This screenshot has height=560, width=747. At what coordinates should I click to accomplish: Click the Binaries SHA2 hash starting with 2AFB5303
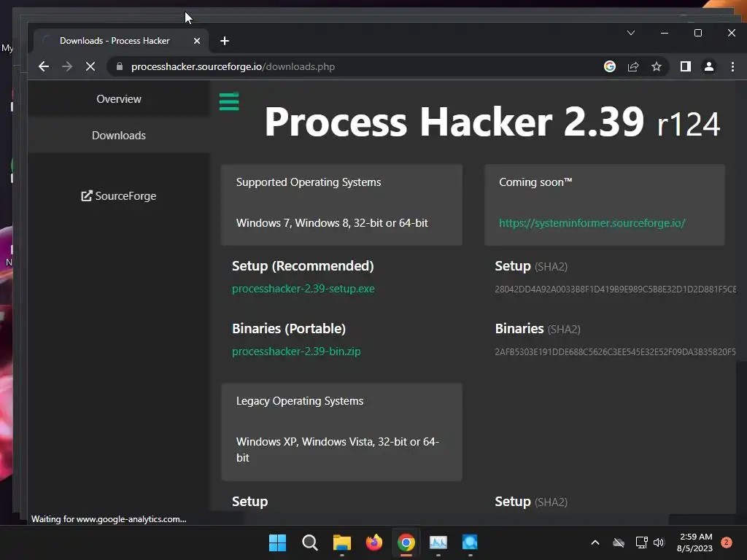click(615, 352)
